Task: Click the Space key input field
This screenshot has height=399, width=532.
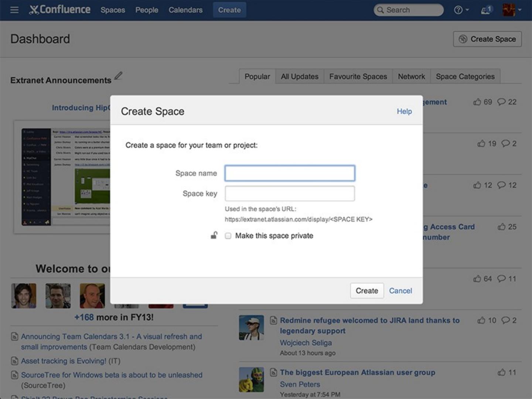Action: [x=290, y=193]
